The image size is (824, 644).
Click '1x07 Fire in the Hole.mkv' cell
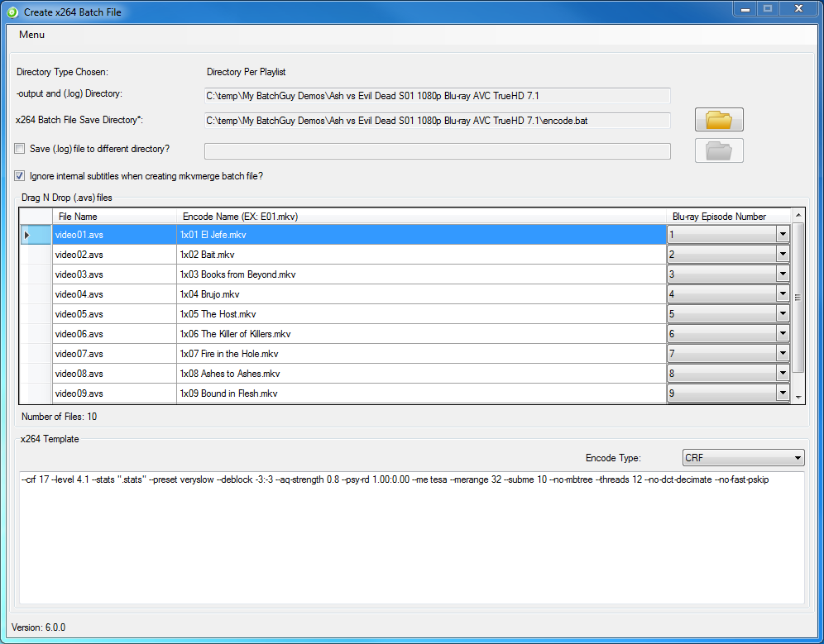pos(421,354)
